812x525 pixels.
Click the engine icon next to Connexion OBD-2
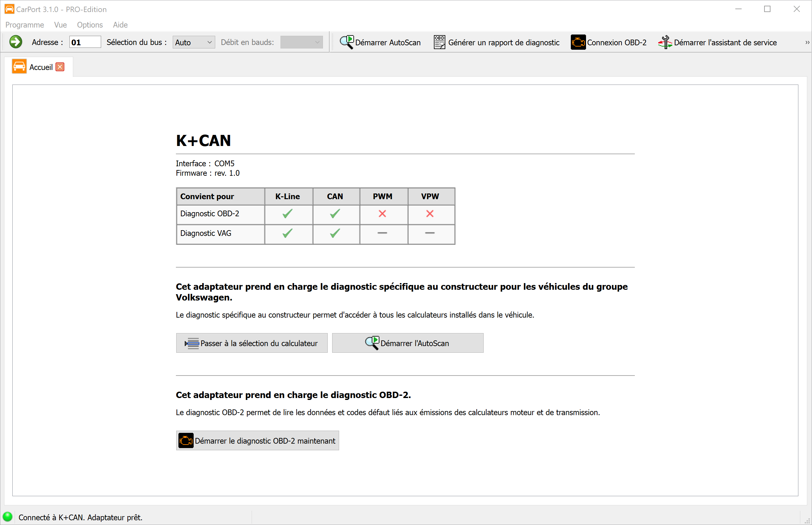click(577, 42)
